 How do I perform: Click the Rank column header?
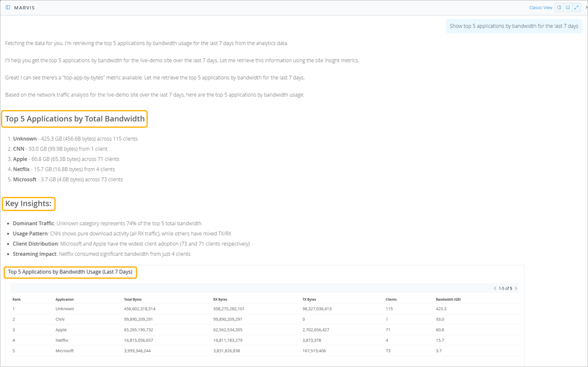pyautogui.click(x=16, y=299)
